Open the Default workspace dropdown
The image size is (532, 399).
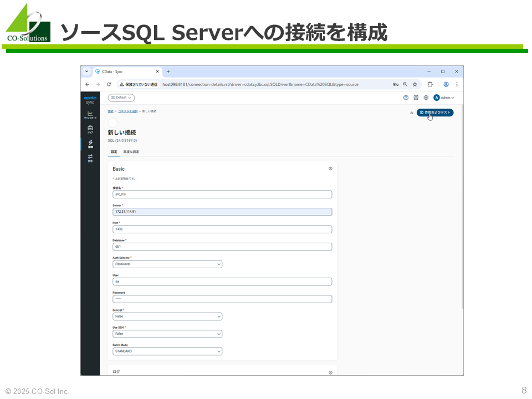(121, 98)
